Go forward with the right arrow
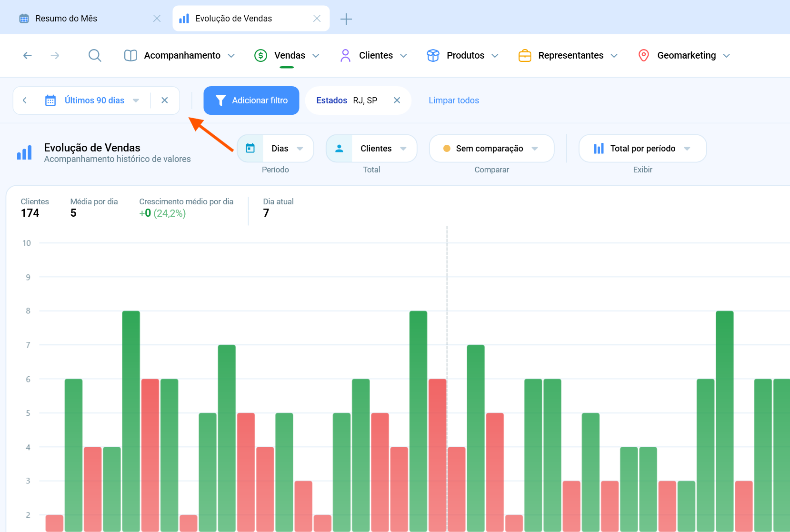Screen dimensions: 790x532 55,56
